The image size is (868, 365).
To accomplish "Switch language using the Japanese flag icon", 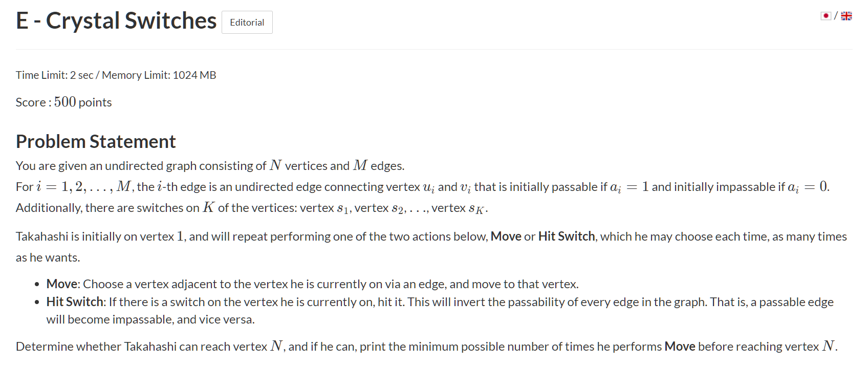I will tap(826, 16).
